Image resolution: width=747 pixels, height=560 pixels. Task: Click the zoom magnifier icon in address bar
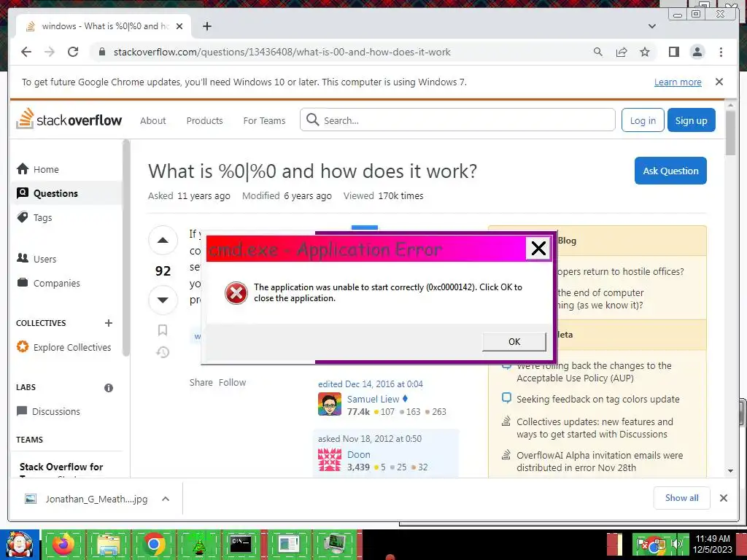click(598, 52)
